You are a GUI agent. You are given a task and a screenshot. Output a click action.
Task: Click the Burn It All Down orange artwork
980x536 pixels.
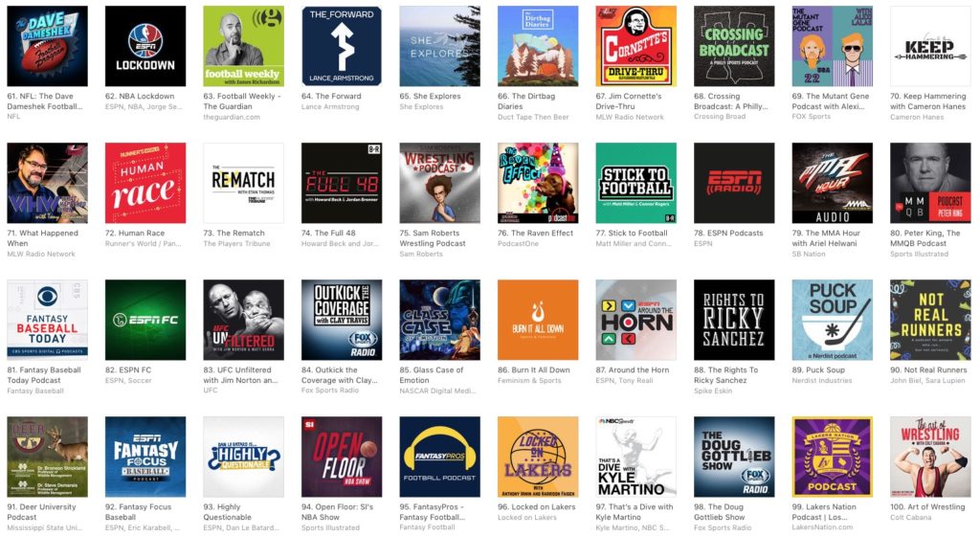pyautogui.click(x=538, y=320)
